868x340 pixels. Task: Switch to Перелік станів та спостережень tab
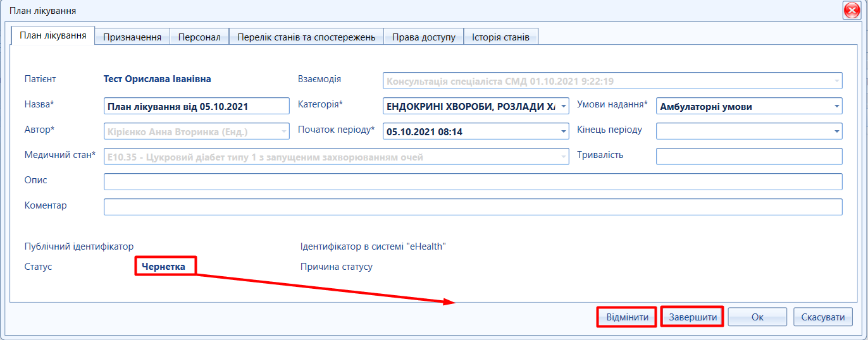click(x=306, y=37)
